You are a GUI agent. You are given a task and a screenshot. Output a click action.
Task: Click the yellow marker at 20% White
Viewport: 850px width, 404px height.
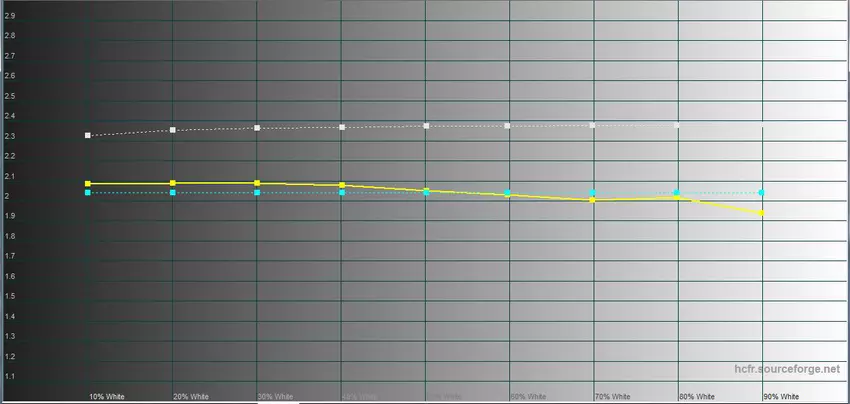coord(173,183)
